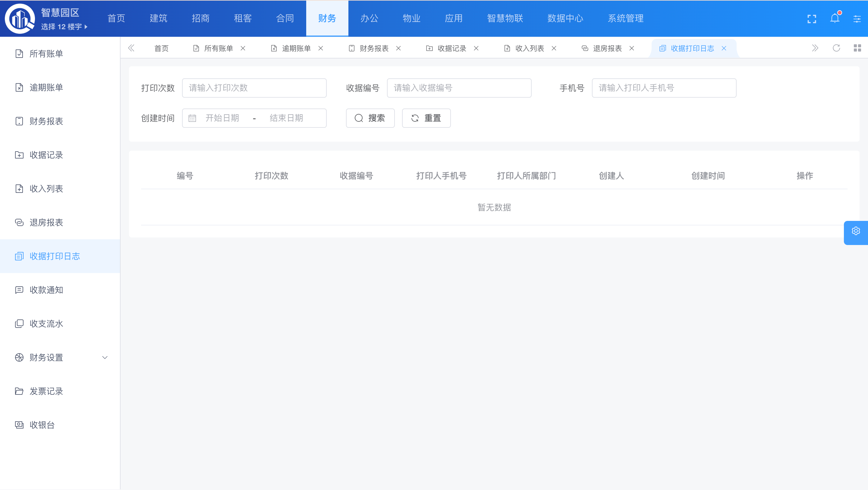Click the 搜索 button
Screen dimensions: 868x490
coord(370,118)
